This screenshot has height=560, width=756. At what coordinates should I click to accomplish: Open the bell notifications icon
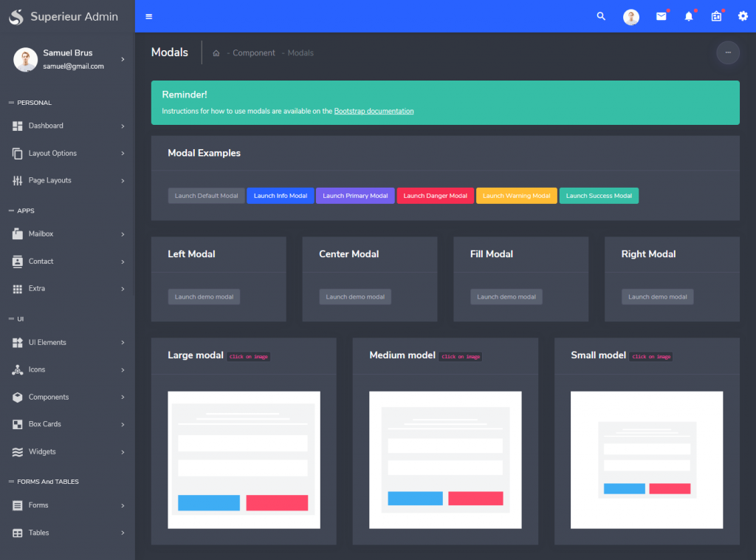[689, 16]
